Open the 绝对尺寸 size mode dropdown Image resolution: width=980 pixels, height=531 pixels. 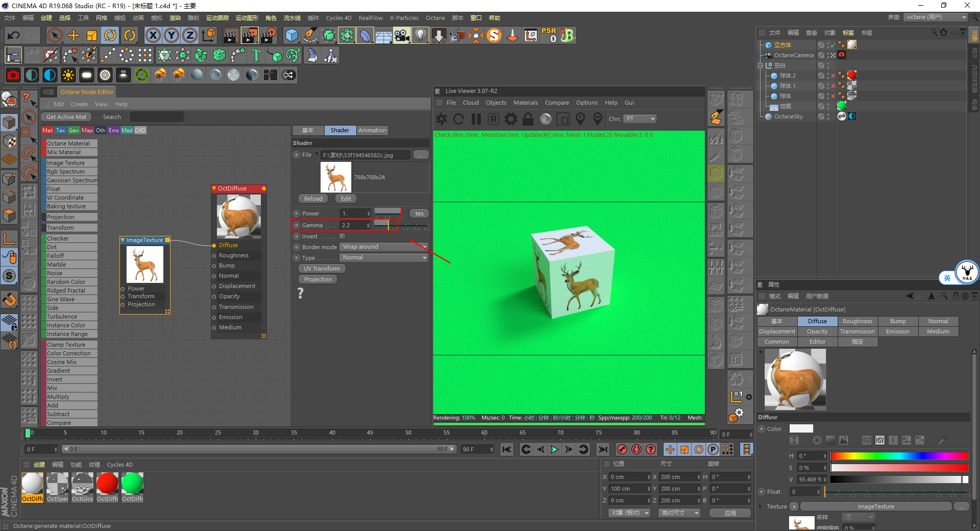click(x=679, y=513)
